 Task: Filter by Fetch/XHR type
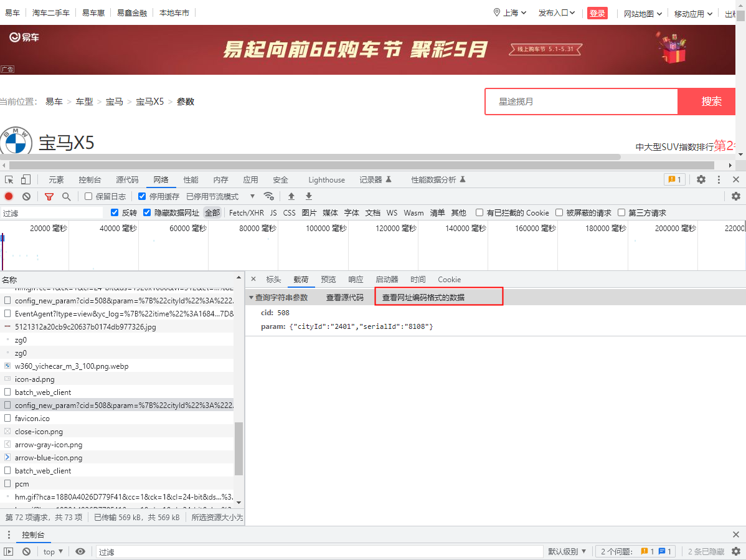point(247,212)
